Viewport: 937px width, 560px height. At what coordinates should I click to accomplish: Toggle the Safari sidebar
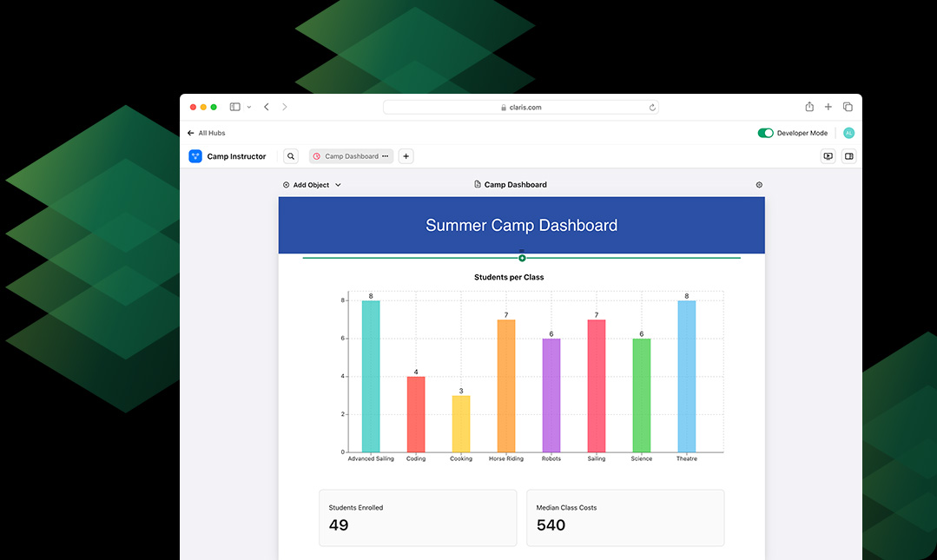(234, 107)
